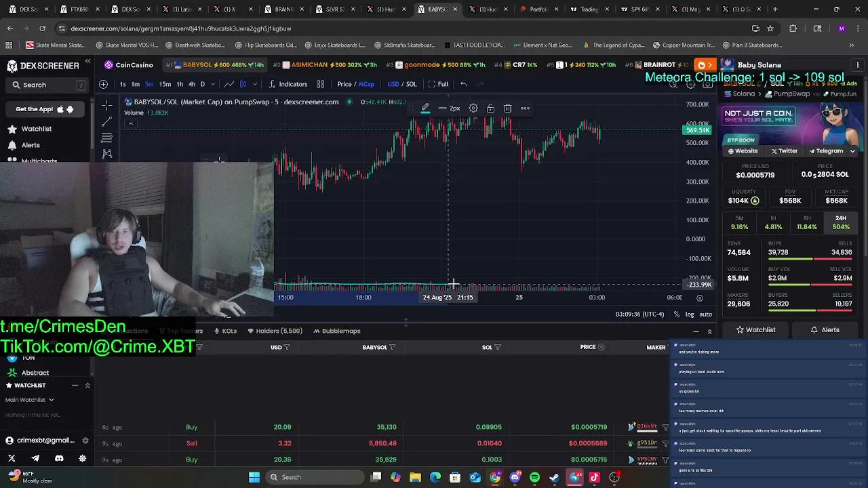Open more options in floating drawing toolbar
The height and width of the screenshot is (488, 868).
[x=525, y=108]
